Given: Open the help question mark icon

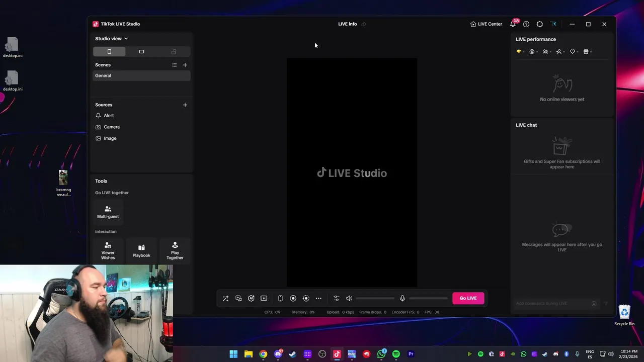Looking at the screenshot, I should coord(526,24).
